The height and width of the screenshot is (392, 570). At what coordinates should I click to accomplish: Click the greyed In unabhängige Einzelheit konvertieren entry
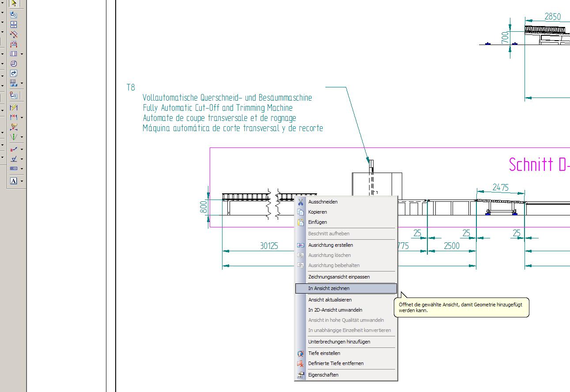(x=346, y=330)
